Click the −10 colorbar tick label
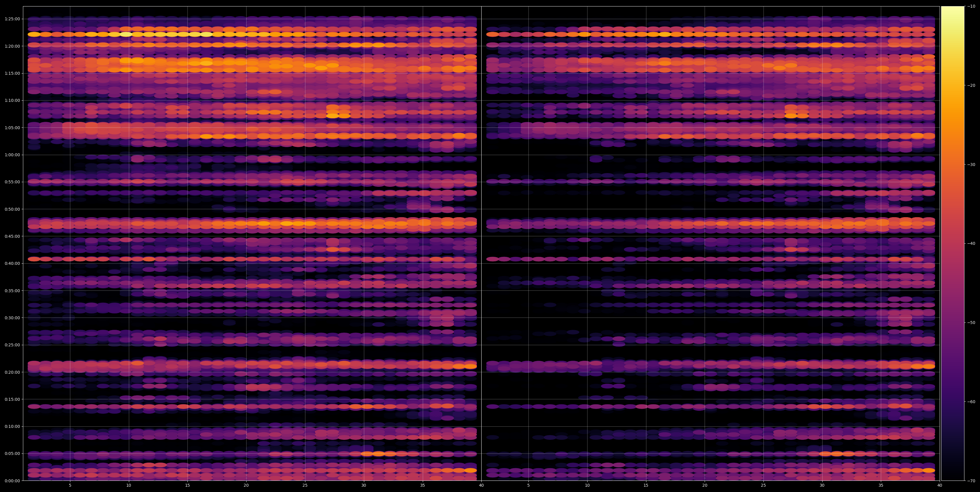The image size is (980, 492). [971, 6]
